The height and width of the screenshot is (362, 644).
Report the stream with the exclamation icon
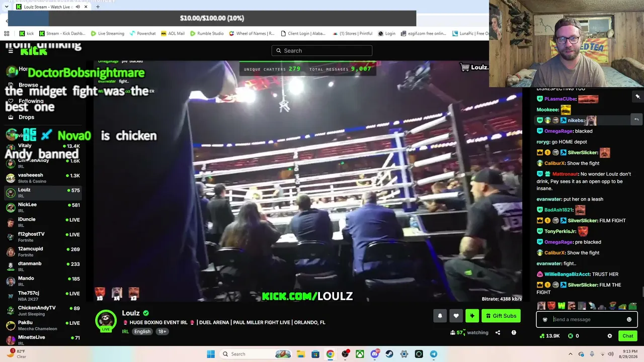(x=514, y=332)
